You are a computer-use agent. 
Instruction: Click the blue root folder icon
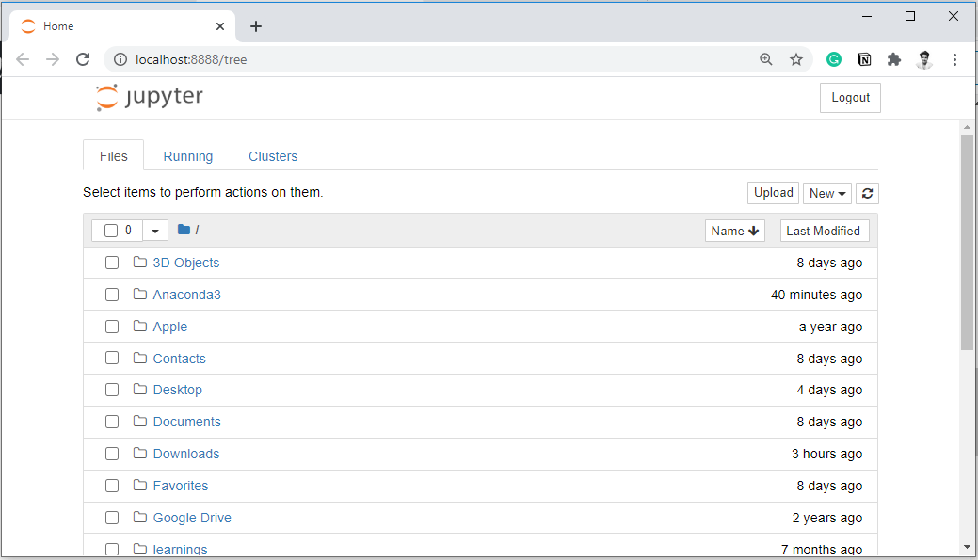[x=184, y=230]
